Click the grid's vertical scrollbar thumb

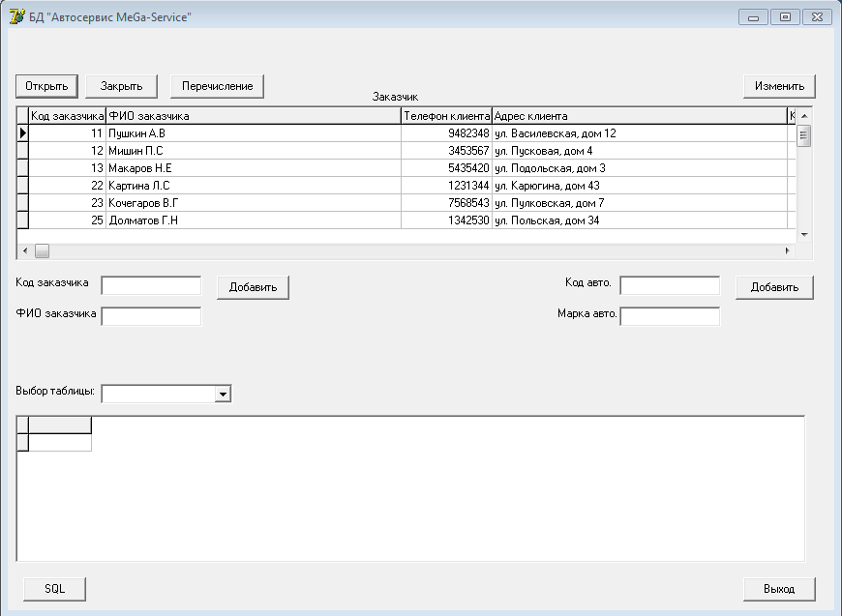tap(804, 135)
